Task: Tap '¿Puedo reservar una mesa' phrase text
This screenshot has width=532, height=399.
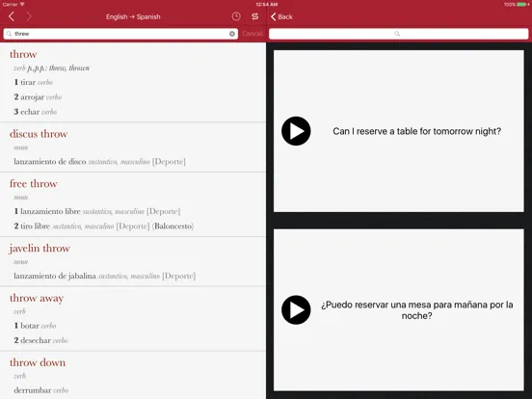Action: (x=416, y=310)
